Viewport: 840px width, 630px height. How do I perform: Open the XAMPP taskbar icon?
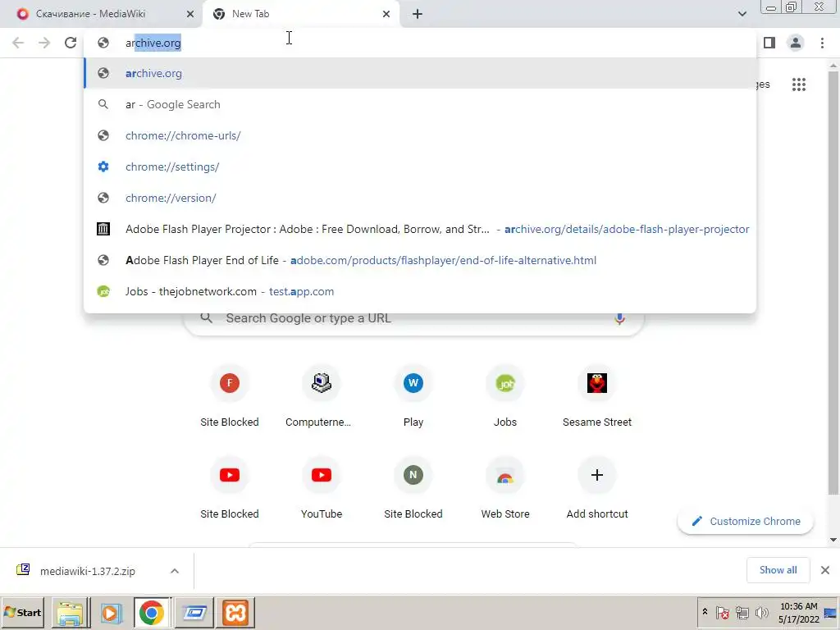(235, 613)
